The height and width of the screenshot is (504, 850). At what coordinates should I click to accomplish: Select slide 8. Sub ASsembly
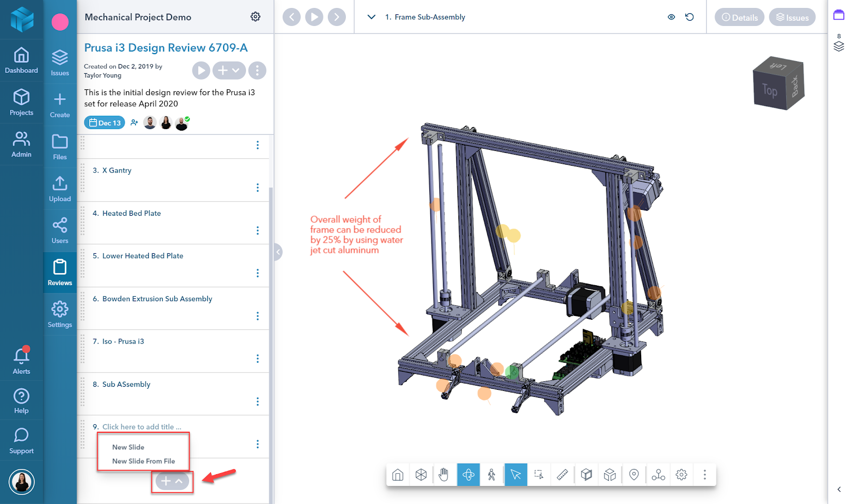pos(173,394)
